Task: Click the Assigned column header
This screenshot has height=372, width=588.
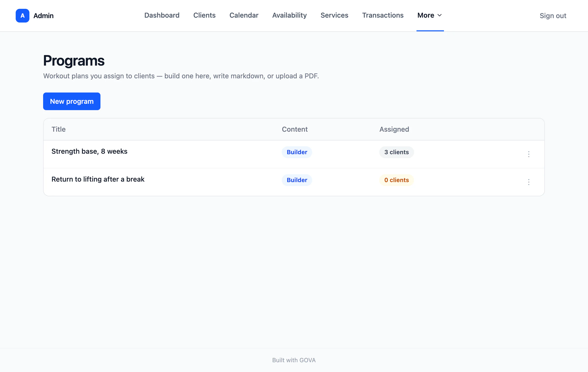Action: [394, 129]
